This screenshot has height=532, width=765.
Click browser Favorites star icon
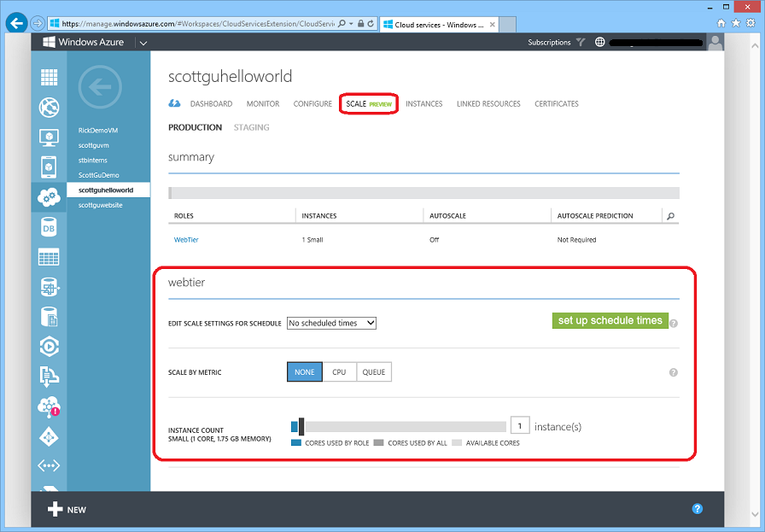[736, 23]
